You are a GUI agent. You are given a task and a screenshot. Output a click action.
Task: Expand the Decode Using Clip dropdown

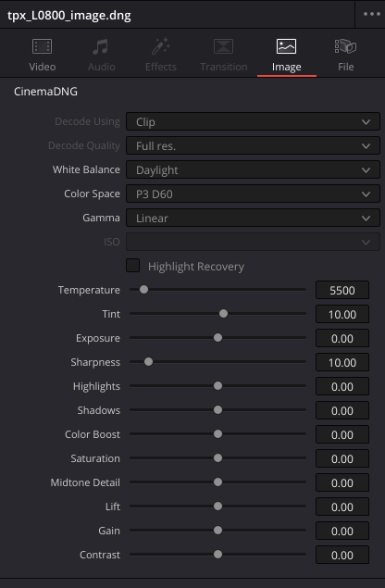pos(253,122)
